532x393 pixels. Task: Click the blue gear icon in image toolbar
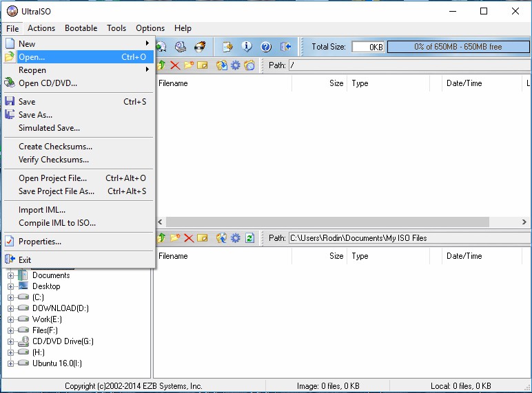tap(235, 65)
